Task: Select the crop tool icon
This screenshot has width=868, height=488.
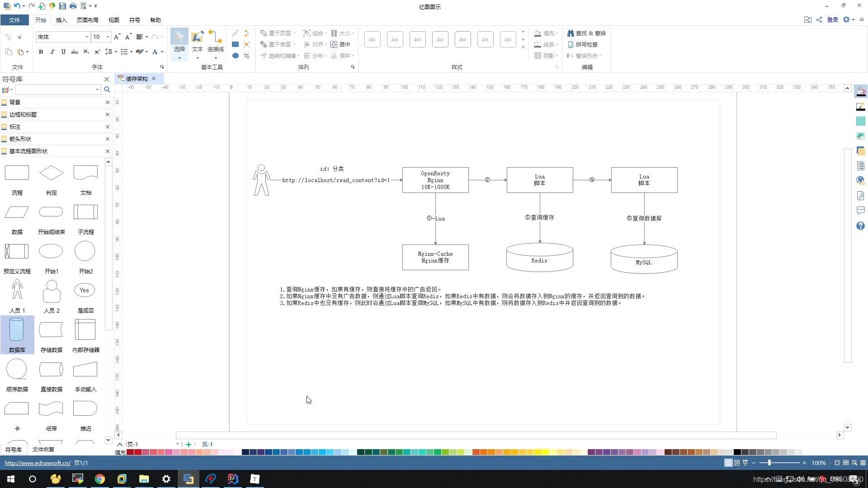Action: tap(246, 56)
